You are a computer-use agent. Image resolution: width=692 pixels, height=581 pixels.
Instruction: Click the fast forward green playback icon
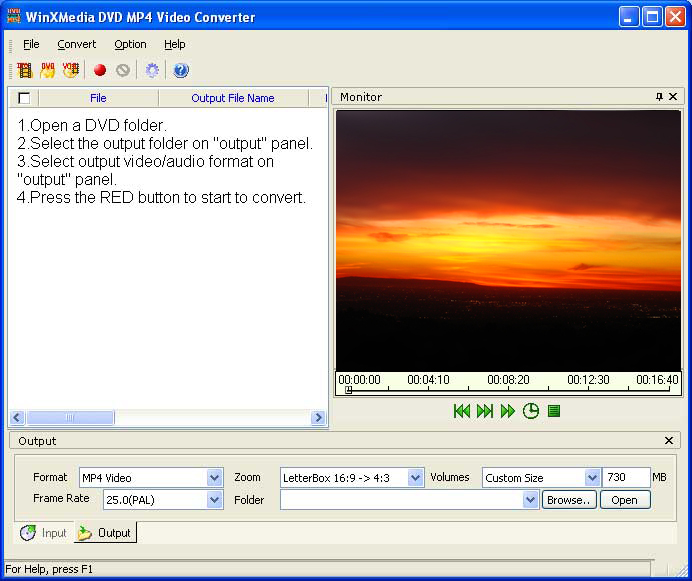click(508, 411)
